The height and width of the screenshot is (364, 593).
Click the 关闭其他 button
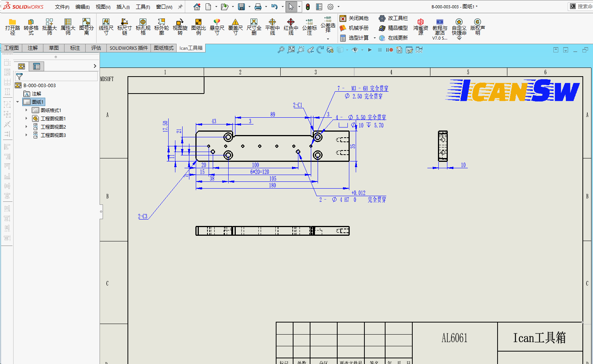354,18
